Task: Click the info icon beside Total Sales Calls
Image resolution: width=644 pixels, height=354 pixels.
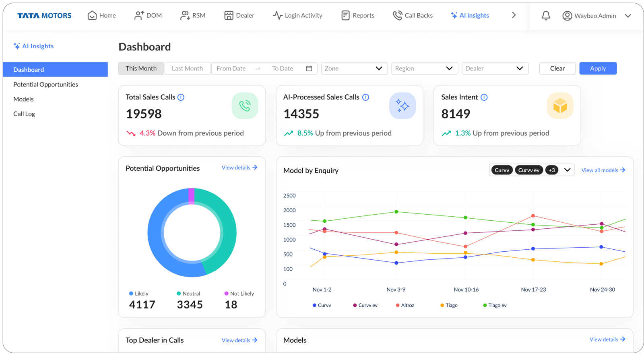Action: coord(181,97)
